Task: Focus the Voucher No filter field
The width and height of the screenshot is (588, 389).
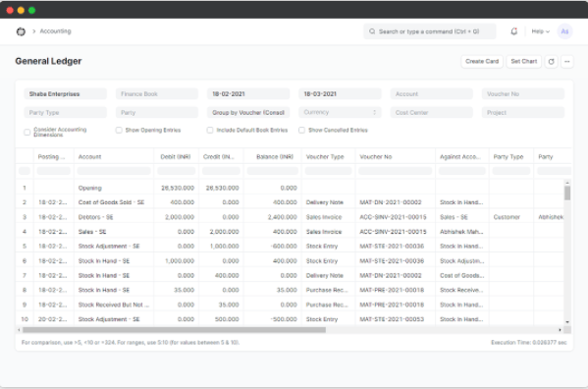Action: pyautogui.click(x=523, y=93)
